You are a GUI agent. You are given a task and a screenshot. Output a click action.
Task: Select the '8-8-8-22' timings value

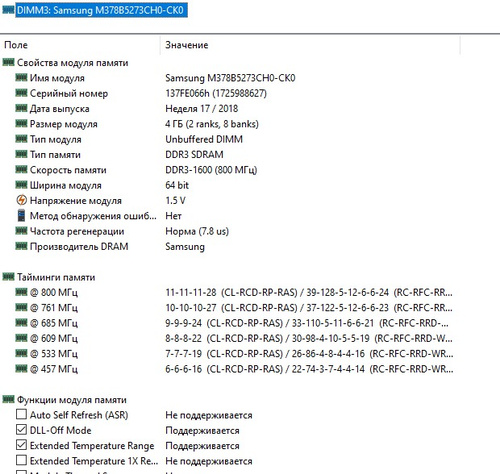(184, 339)
